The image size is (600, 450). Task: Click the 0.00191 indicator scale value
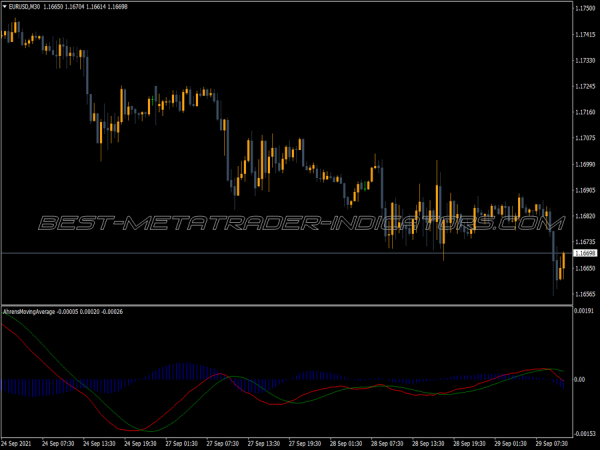click(x=584, y=311)
